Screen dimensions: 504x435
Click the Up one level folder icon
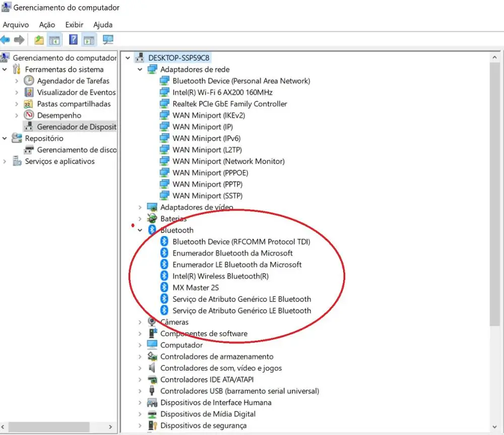click(39, 40)
